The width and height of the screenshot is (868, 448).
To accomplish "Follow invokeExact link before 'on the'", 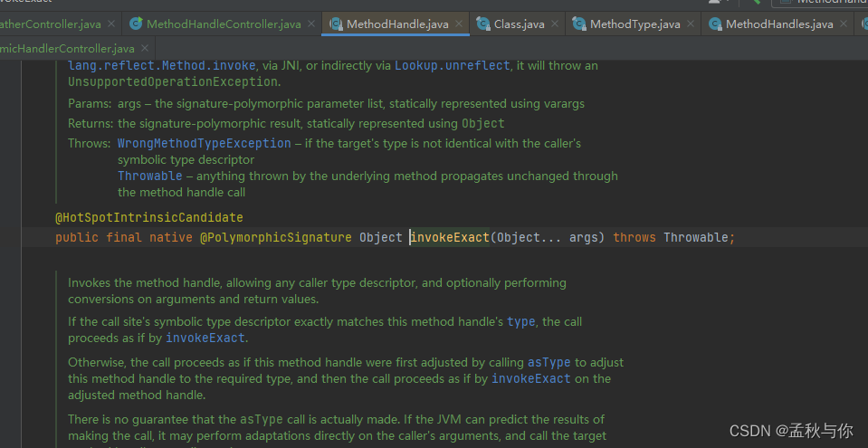I will click(x=531, y=379).
